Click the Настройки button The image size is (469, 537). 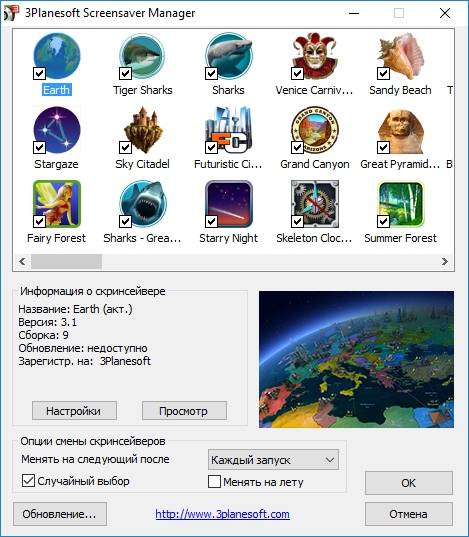(74, 411)
